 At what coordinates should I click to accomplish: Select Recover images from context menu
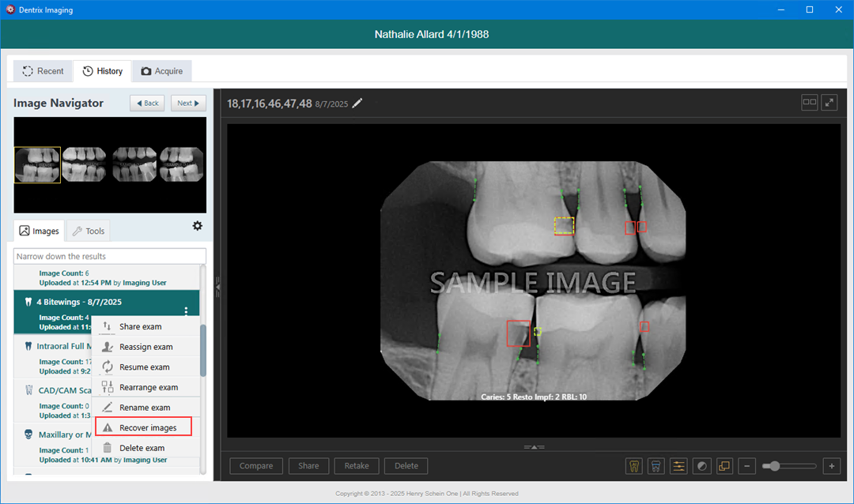coord(148,427)
